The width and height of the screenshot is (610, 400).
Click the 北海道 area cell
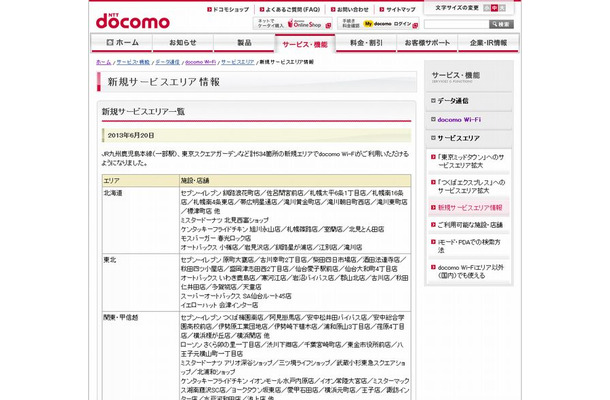140,220
